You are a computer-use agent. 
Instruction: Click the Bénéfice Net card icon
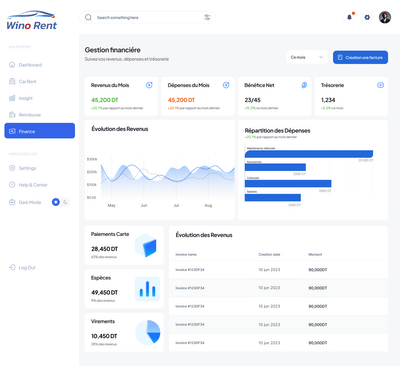click(304, 85)
